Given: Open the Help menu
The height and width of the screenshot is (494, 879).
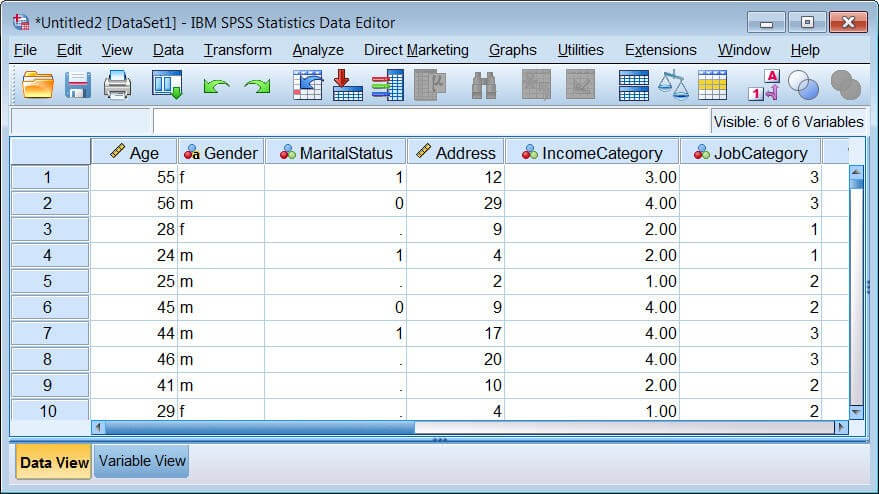Looking at the screenshot, I should coord(805,50).
